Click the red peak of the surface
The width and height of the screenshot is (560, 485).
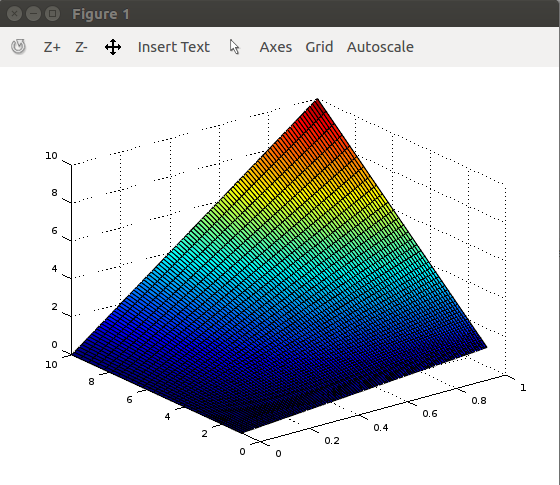(x=318, y=114)
